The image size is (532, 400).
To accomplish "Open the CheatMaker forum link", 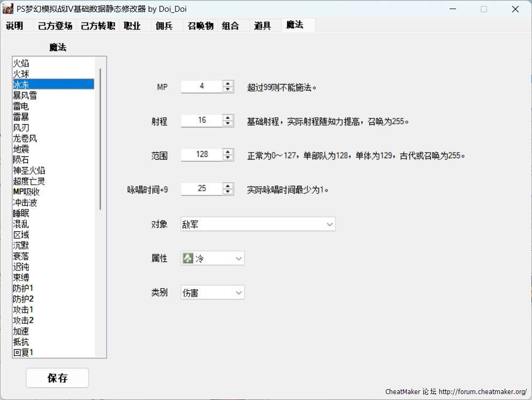I will pos(482,392).
